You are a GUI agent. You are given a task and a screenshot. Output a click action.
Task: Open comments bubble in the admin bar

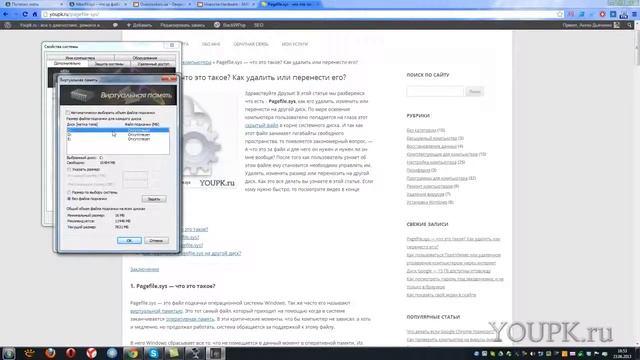pyautogui.click(x=115, y=25)
